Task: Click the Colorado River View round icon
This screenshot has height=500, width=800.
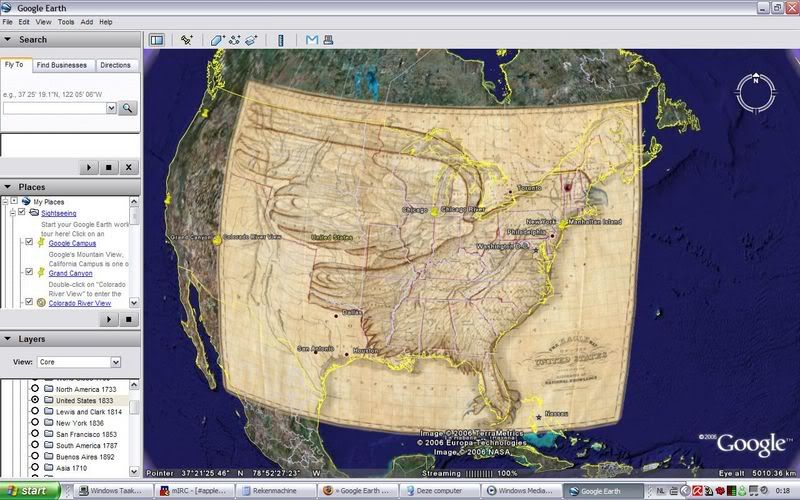Action: 41,303
